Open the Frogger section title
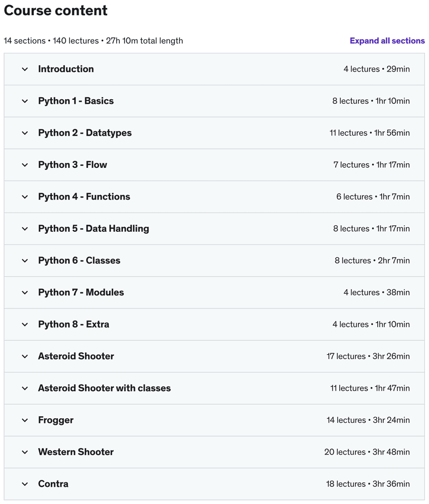Screen dimensions: 429x504 (56, 420)
